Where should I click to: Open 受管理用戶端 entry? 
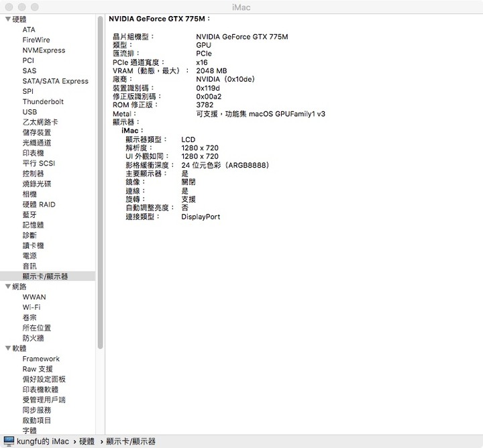coord(44,400)
